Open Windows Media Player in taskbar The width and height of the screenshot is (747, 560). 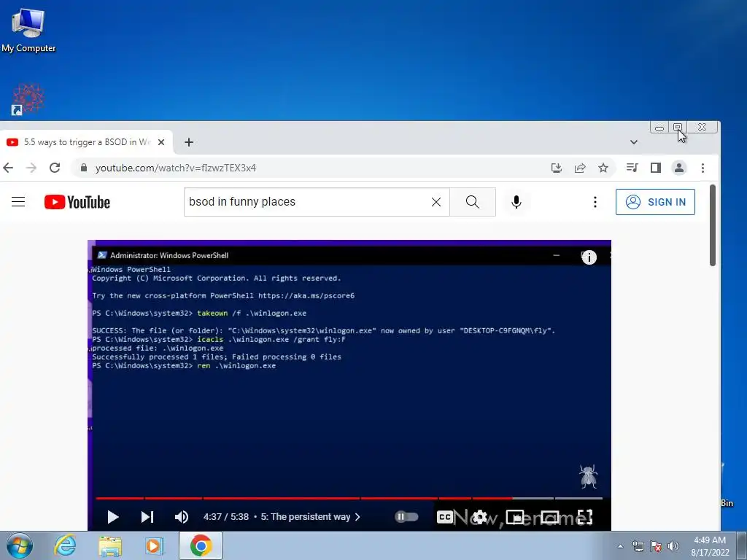click(154, 546)
